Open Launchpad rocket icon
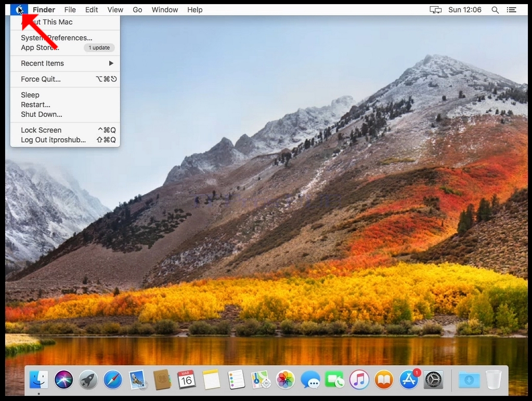 (x=88, y=379)
